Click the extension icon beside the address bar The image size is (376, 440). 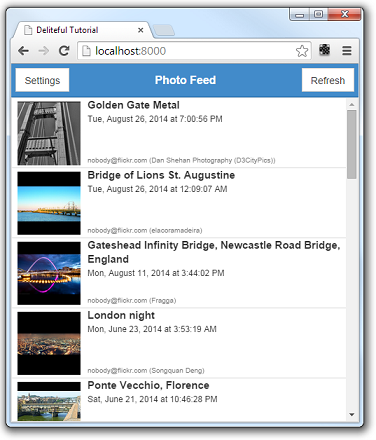point(325,50)
